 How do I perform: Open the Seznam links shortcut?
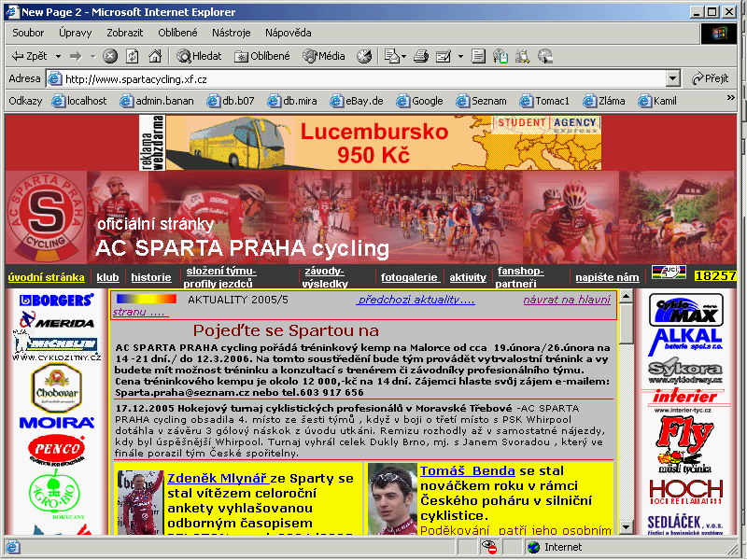(481, 101)
